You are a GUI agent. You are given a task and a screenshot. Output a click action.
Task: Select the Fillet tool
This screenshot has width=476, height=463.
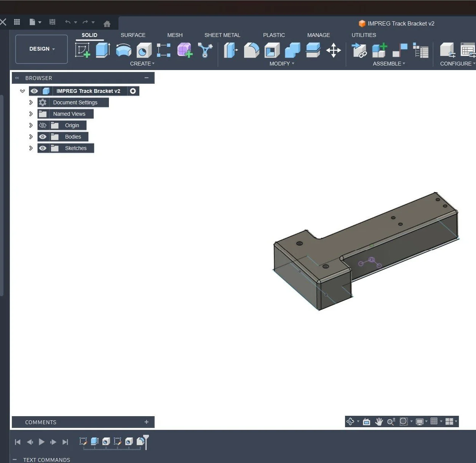pyautogui.click(x=251, y=50)
